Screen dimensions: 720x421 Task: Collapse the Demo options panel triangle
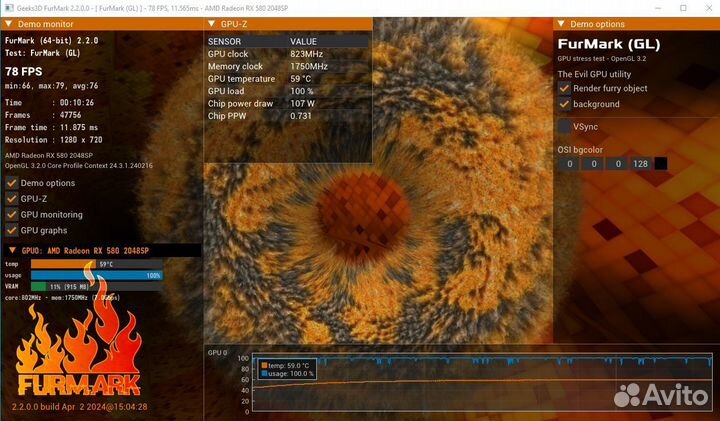pos(561,24)
